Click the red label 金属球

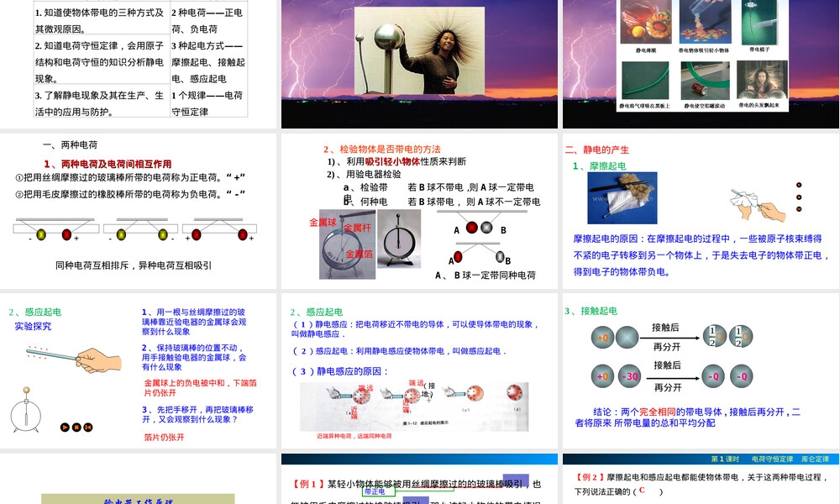[x=323, y=223]
